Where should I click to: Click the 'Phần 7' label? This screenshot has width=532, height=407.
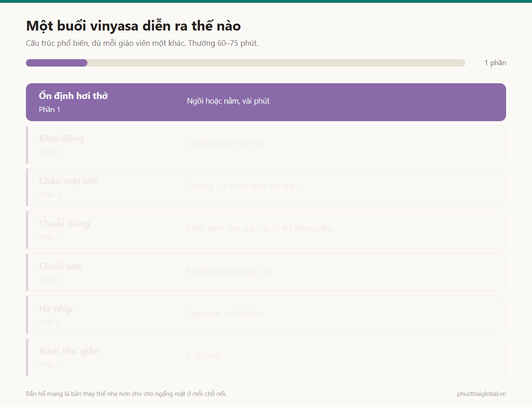tap(49, 365)
